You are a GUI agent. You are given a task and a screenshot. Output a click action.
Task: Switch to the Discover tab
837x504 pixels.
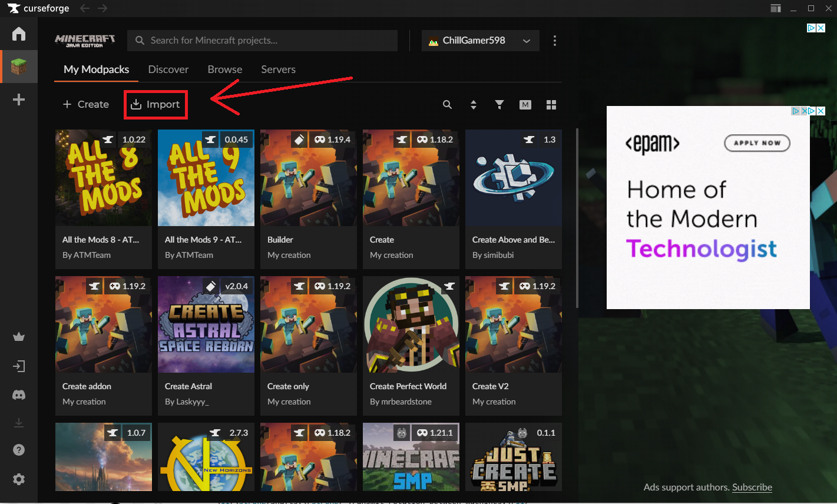tap(168, 69)
